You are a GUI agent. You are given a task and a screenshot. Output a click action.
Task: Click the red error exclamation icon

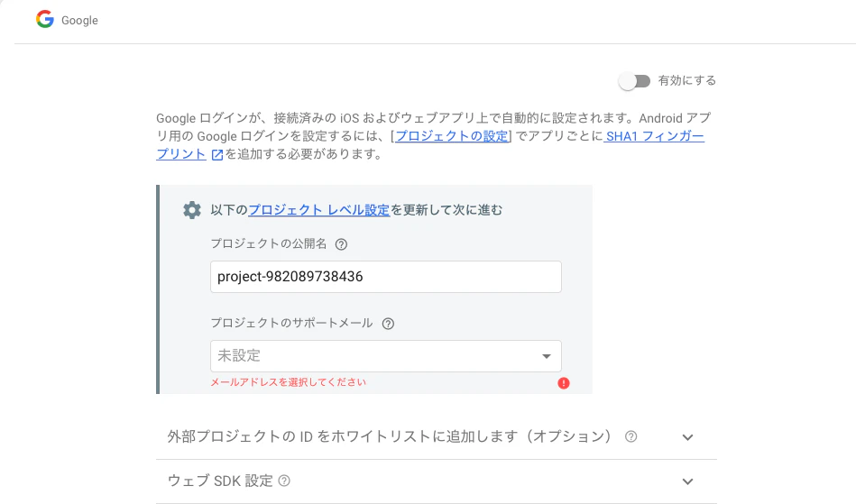pos(564,383)
